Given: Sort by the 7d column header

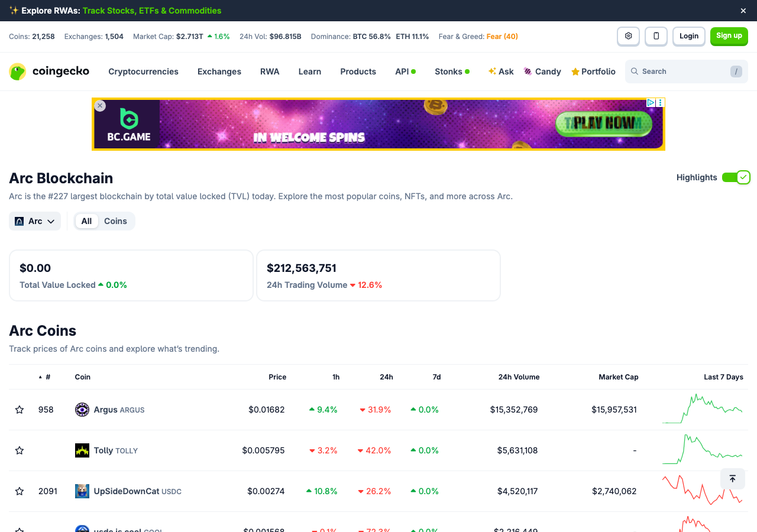Looking at the screenshot, I should [436, 377].
